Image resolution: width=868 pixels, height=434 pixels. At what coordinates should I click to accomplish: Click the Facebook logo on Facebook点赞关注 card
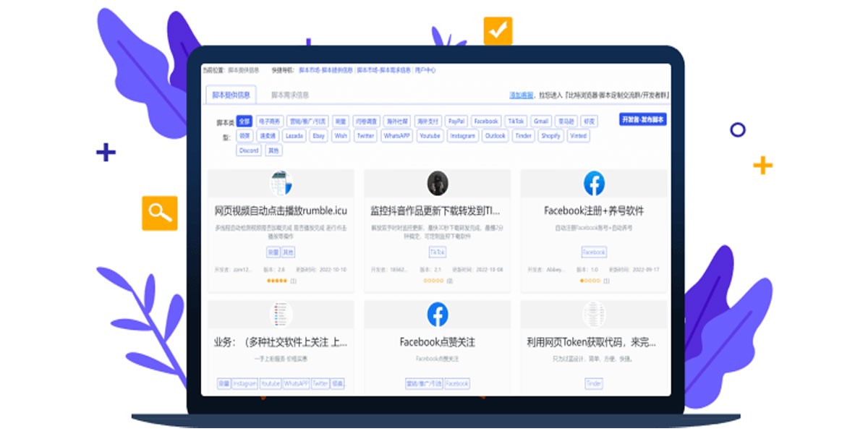point(437,315)
